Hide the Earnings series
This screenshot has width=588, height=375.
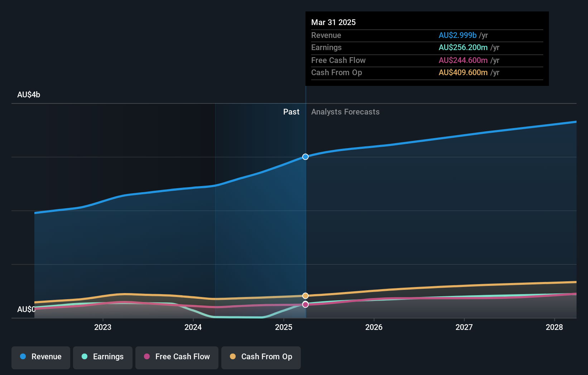(103, 357)
